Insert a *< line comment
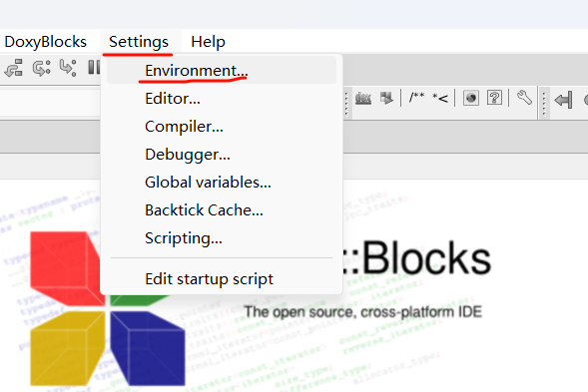 tap(440, 98)
